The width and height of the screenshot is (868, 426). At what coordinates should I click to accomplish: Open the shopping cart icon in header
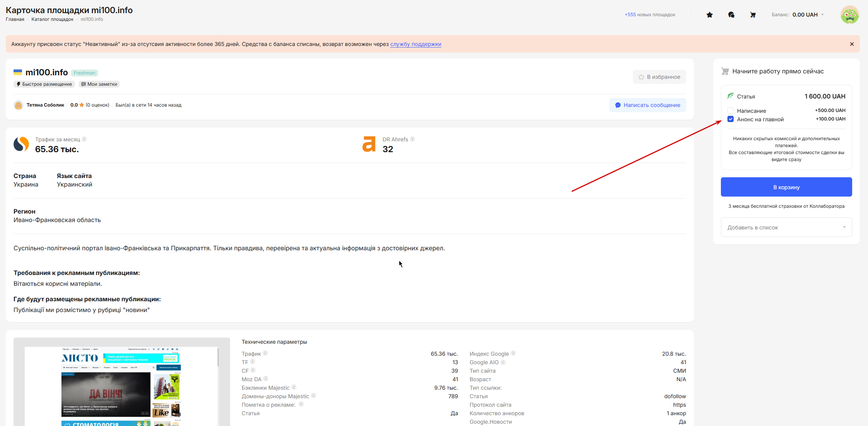(753, 15)
